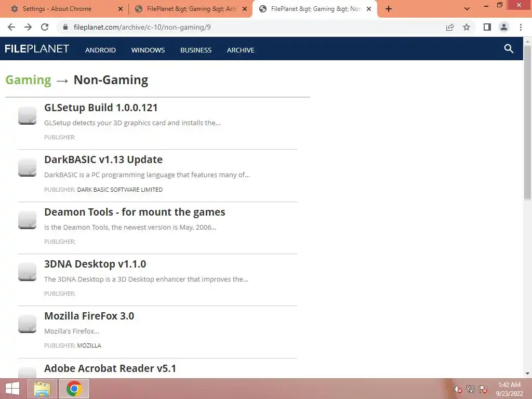Click MOZILLA publisher link
Viewport: 532px width, 399px height.
(89, 345)
